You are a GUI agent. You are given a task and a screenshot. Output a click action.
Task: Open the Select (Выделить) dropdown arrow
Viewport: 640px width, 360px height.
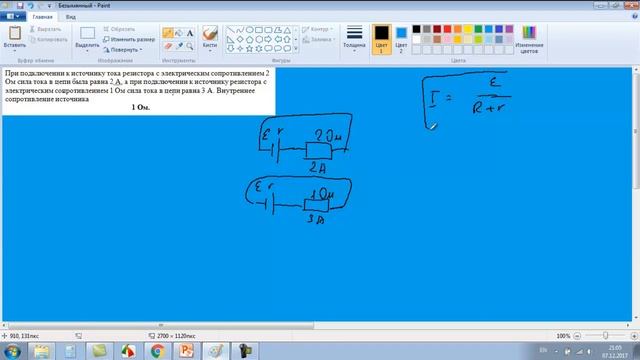(x=87, y=51)
